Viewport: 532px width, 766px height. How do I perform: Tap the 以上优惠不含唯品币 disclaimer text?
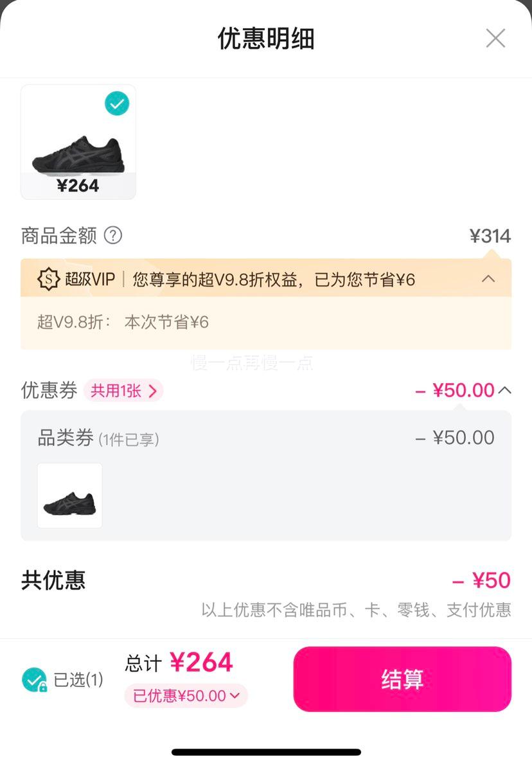pos(356,610)
